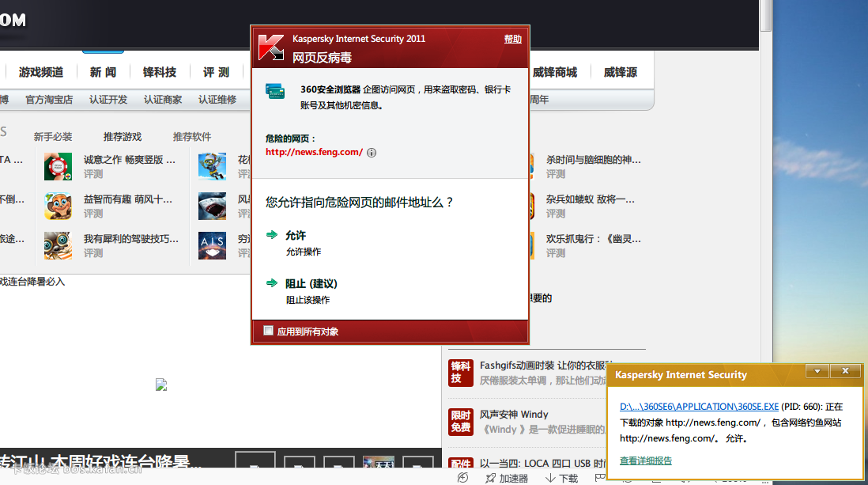Open 诚意之作 畅爽竖版 review title
The height and width of the screenshot is (485, 868).
click(130, 160)
